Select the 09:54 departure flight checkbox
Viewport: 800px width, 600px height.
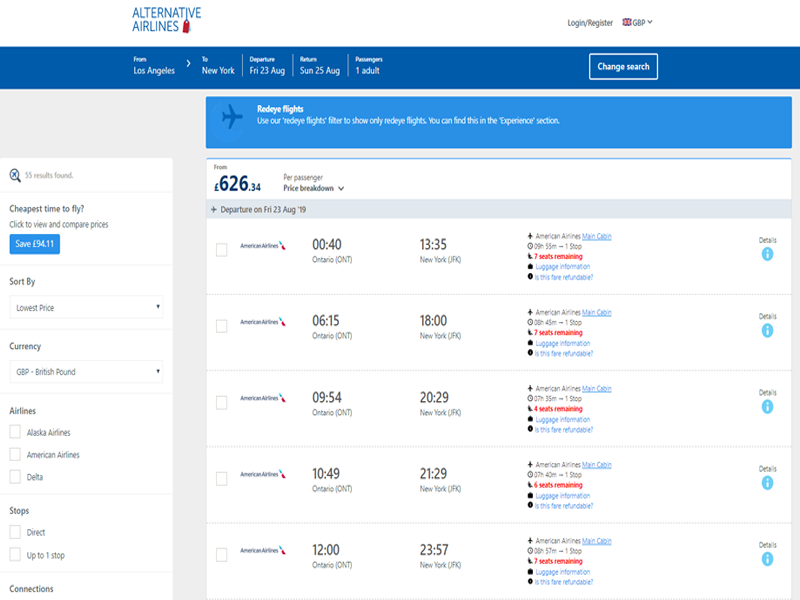[x=221, y=403]
